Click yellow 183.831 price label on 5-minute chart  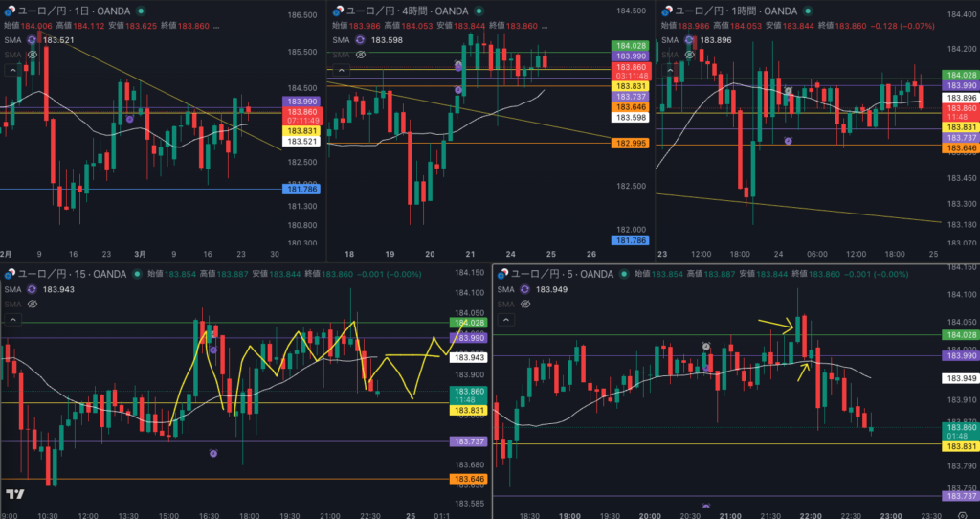tap(961, 446)
